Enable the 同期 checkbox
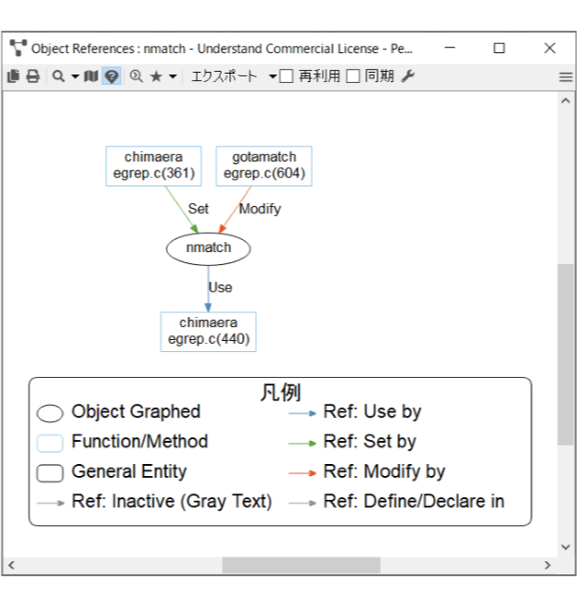 353,76
